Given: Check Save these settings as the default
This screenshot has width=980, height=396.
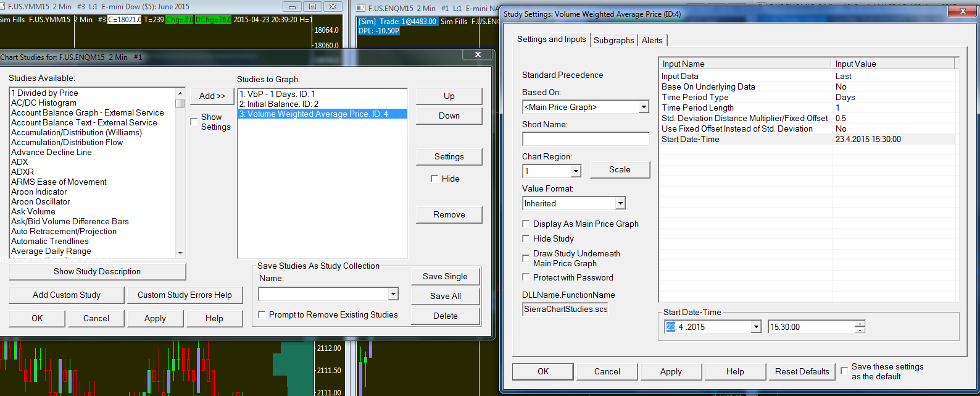Looking at the screenshot, I should point(844,371).
